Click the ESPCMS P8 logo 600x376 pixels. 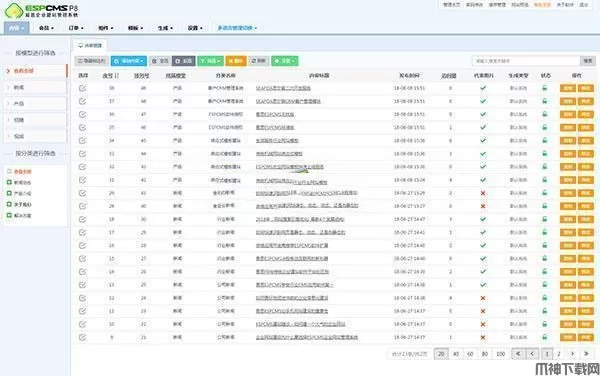[41, 10]
